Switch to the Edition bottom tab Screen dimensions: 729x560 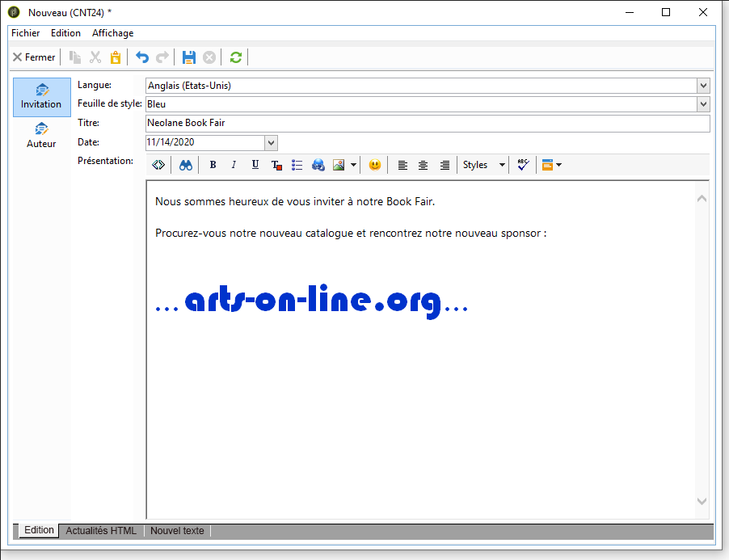pyautogui.click(x=39, y=530)
